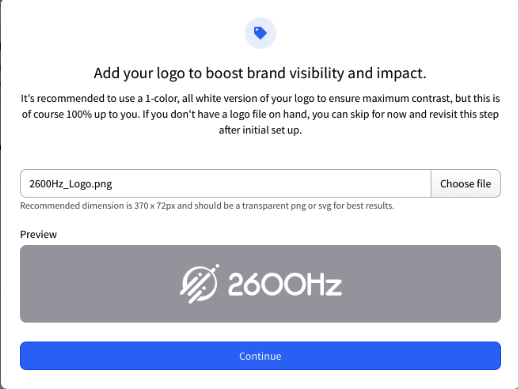
Task: Continue to the next setup step
Action: [x=260, y=356]
